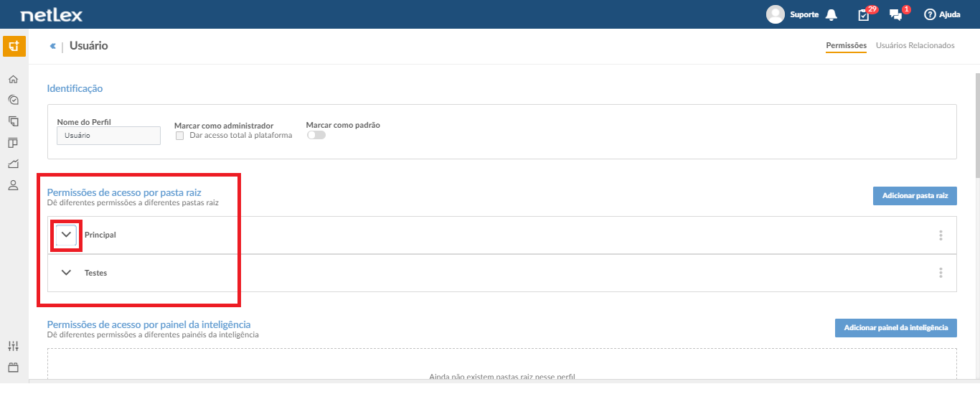This screenshot has height=412, width=980.
Task: Open options menu for Testes row
Action: [941, 273]
